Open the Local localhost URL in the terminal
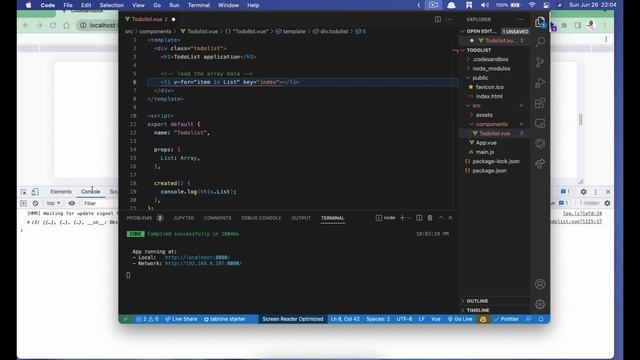 tap(198, 258)
